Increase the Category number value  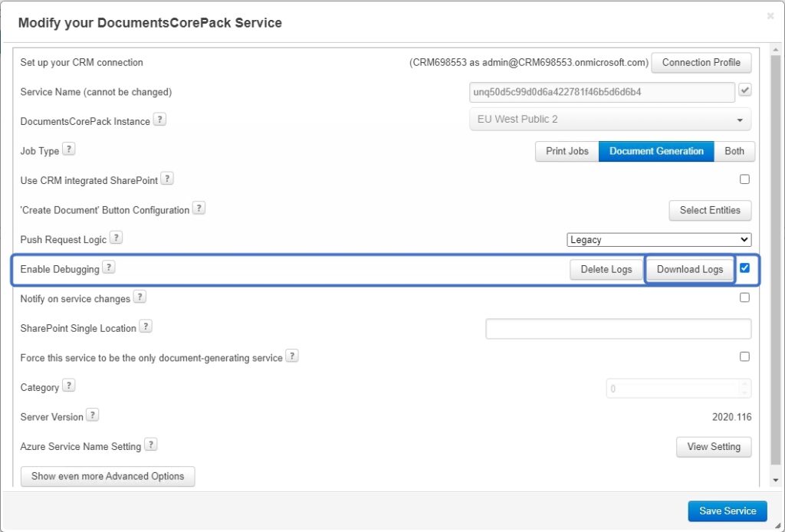744,384
